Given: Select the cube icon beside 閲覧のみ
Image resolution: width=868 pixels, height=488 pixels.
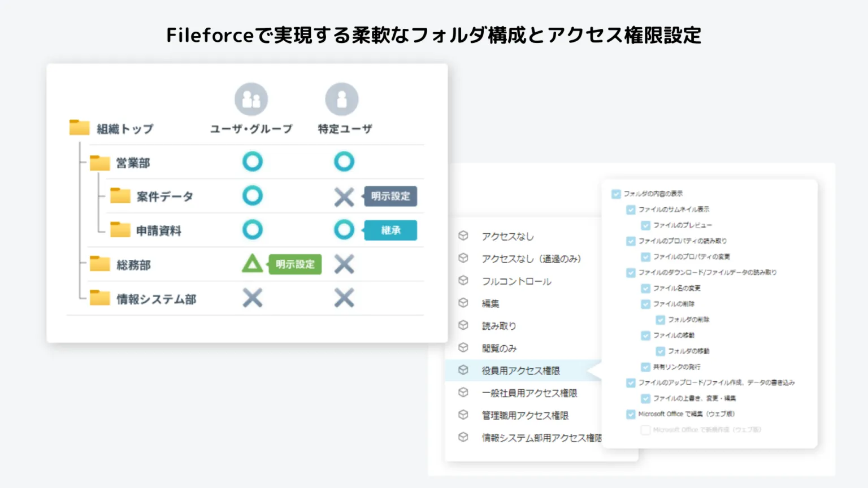Looking at the screenshot, I should point(463,348).
